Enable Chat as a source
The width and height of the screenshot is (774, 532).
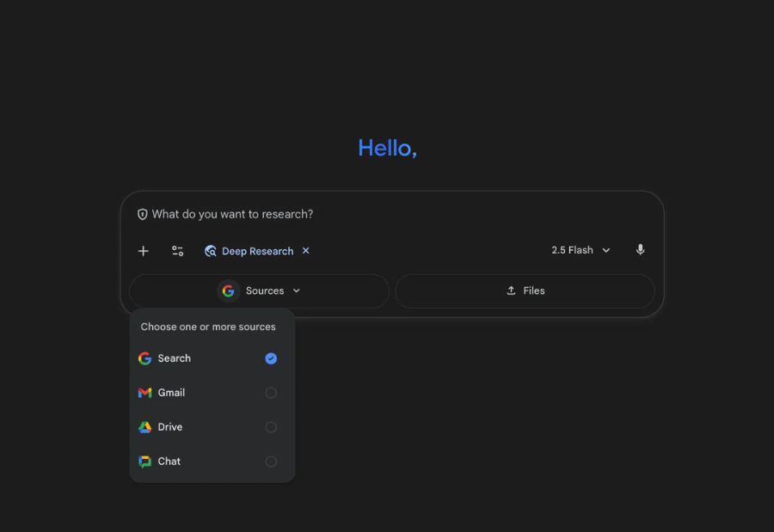tap(271, 462)
